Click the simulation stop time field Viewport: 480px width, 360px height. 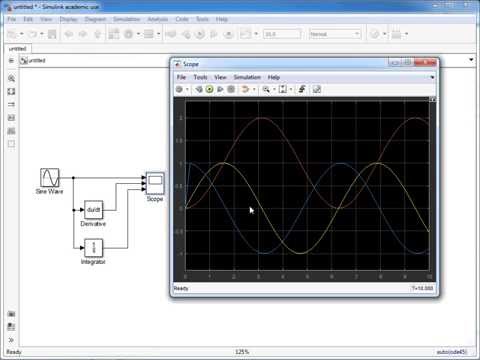(x=282, y=34)
